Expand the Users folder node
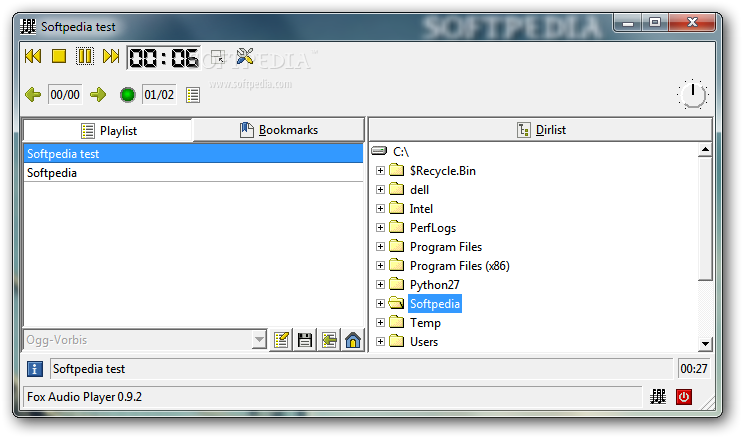Image resolution: width=743 pixels, height=438 pixels. pyautogui.click(x=380, y=341)
